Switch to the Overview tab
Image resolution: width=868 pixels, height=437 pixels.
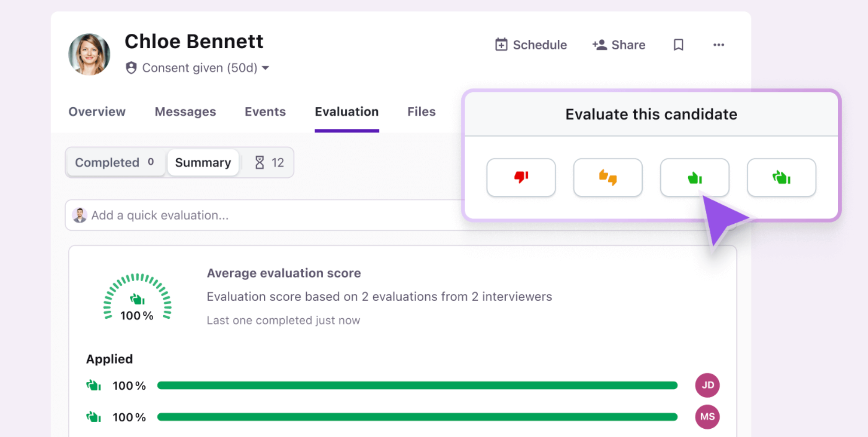pyautogui.click(x=97, y=112)
